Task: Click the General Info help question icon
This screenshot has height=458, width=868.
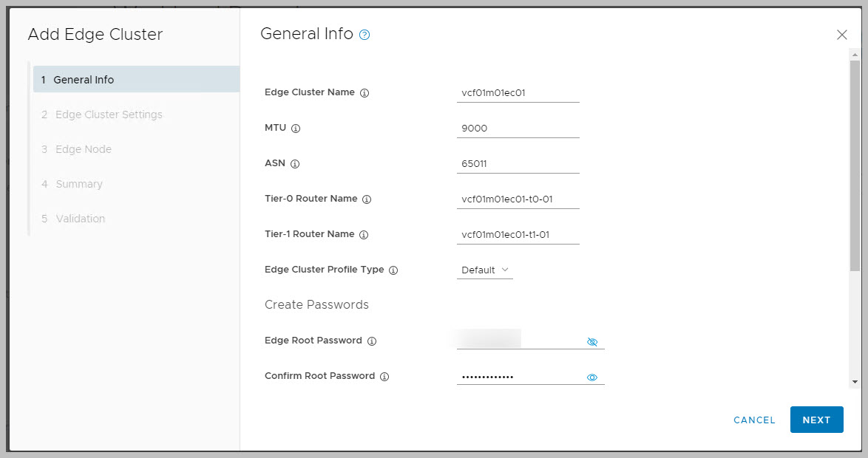Action: [364, 35]
